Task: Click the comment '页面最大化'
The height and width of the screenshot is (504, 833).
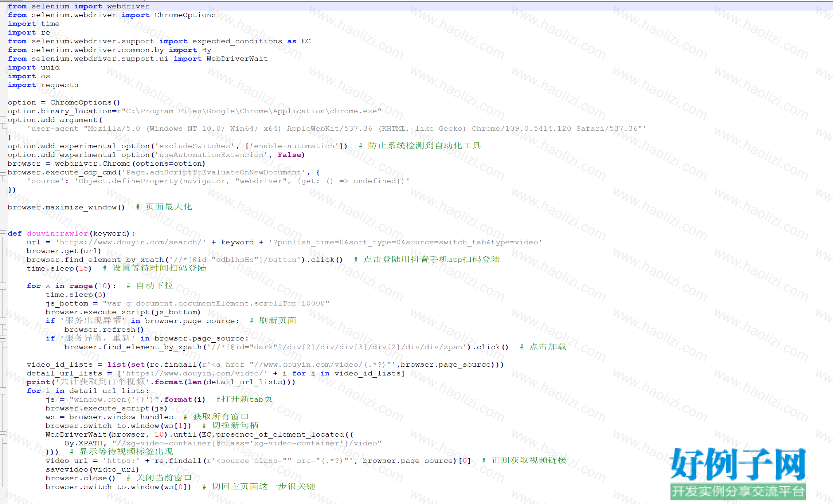Action: (x=168, y=207)
